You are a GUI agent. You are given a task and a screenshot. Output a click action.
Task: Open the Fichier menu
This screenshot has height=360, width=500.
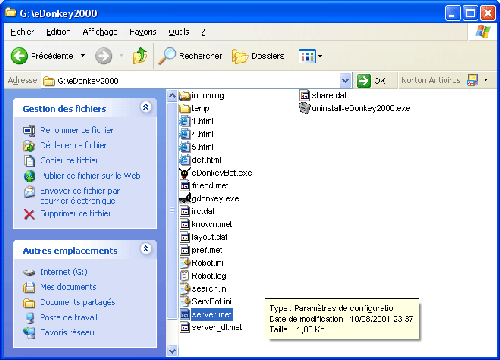[x=22, y=32]
